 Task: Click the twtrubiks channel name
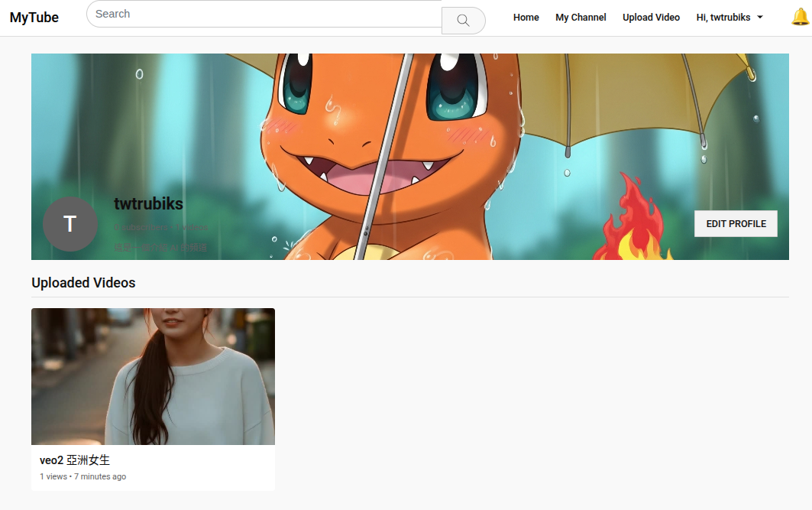[149, 203]
